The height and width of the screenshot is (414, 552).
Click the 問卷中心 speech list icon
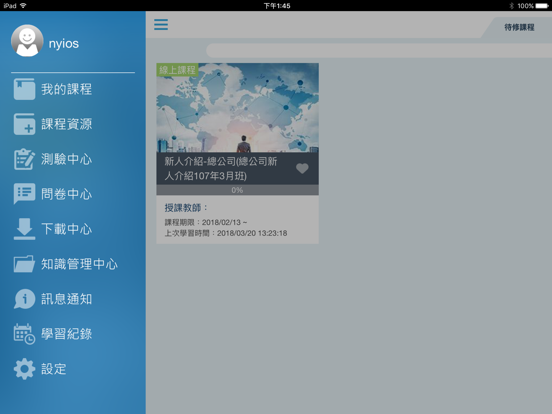(24, 194)
